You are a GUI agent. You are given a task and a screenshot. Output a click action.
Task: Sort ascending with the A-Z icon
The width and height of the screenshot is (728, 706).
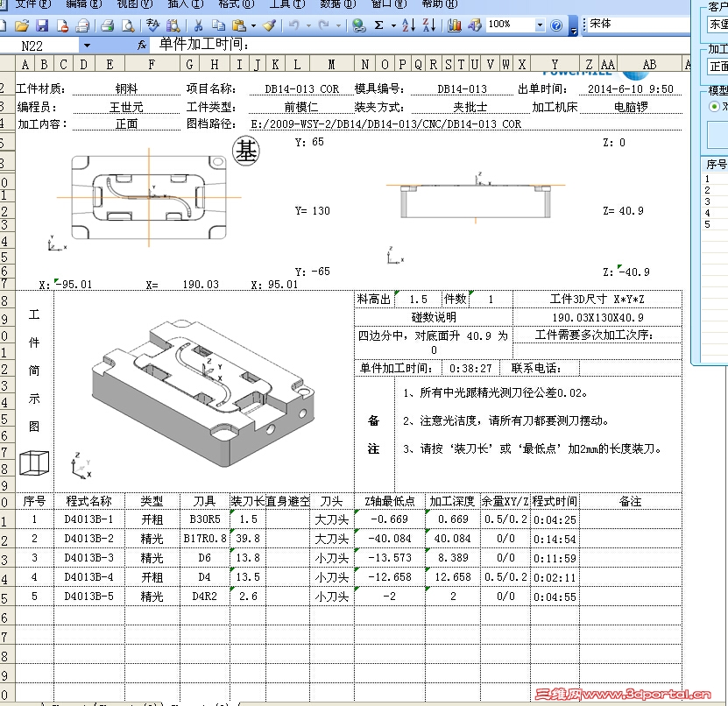[408, 25]
